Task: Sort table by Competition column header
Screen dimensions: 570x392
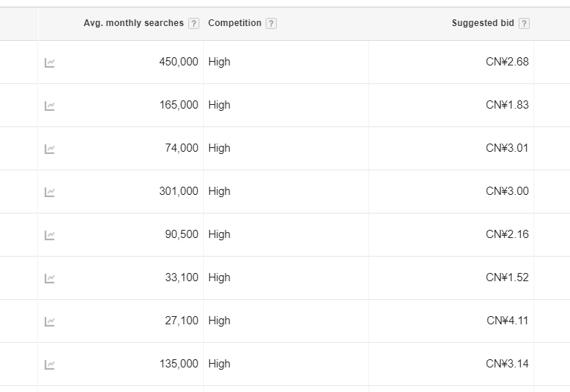Action: pyautogui.click(x=234, y=23)
